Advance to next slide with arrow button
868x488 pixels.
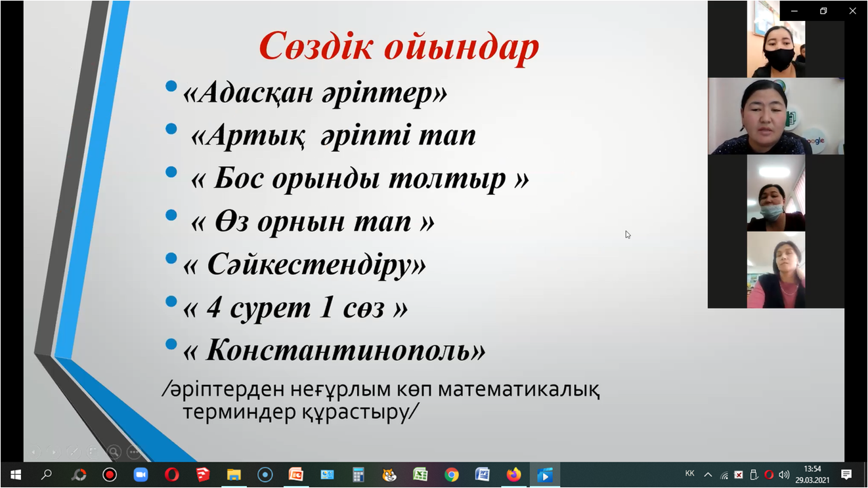[54, 451]
